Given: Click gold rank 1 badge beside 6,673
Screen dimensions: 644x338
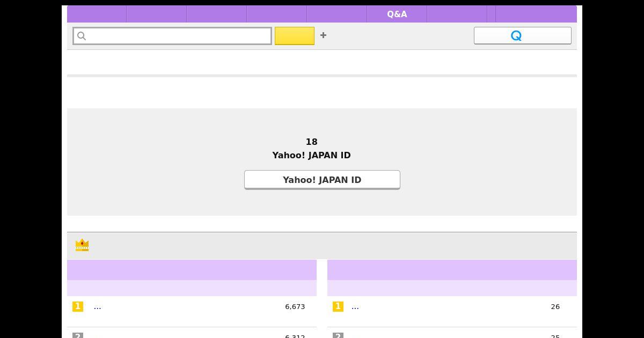Looking at the screenshot, I should (78, 306).
